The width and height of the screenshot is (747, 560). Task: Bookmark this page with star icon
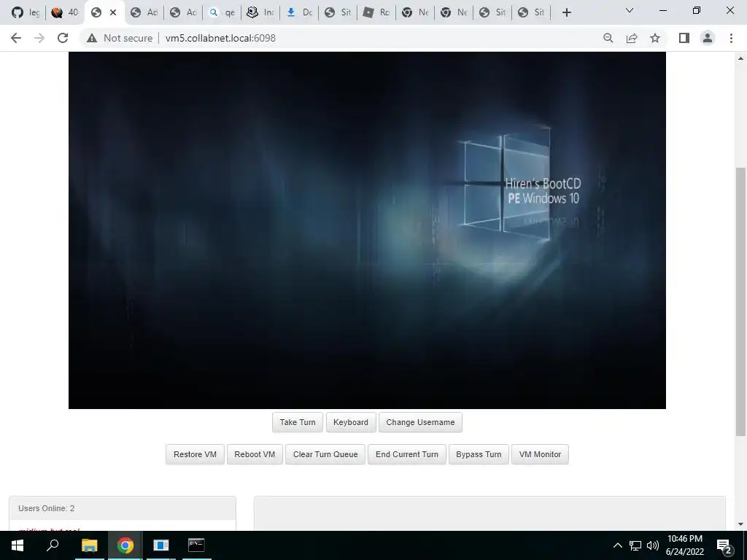point(655,38)
